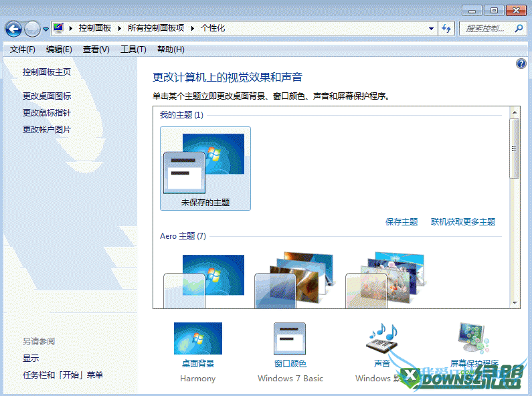Click the theme list scrollbar thumb
Screen dimensions: 532x396
point(515,148)
